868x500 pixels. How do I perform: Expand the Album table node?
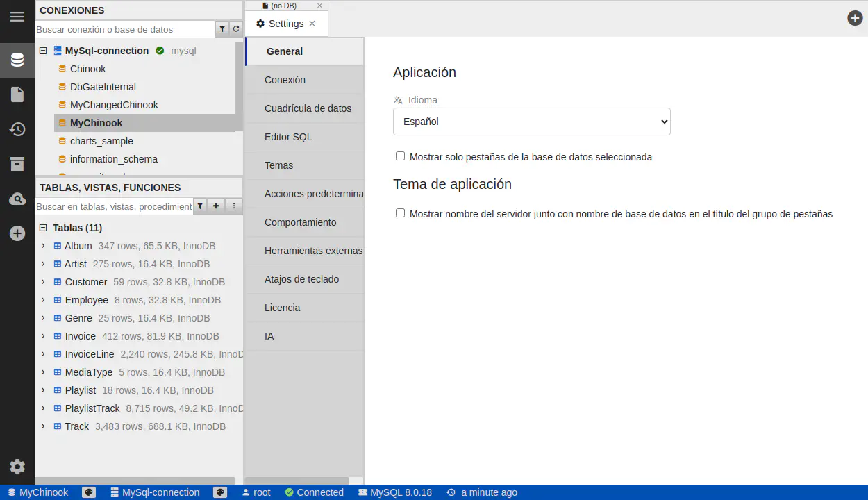coord(43,246)
